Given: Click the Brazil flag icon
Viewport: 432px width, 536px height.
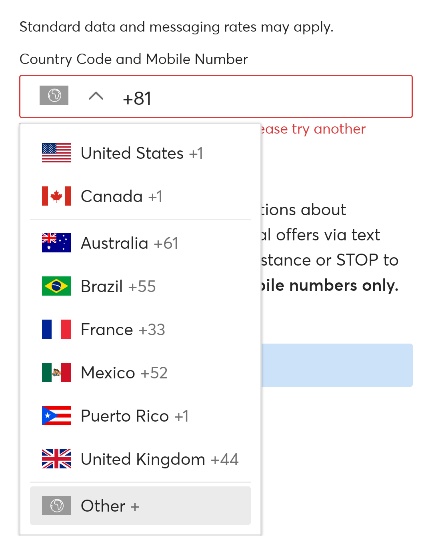Looking at the screenshot, I should (x=56, y=286).
